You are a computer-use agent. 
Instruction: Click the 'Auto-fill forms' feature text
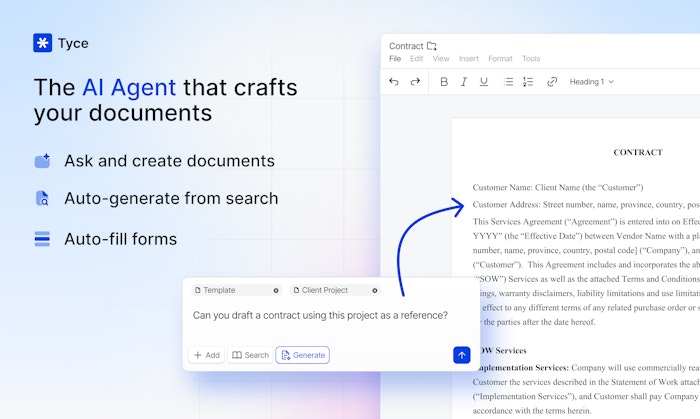click(x=121, y=239)
